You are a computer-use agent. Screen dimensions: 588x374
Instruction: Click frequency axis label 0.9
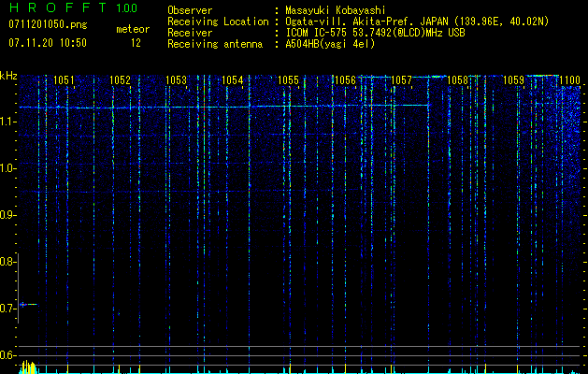tap(7, 215)
